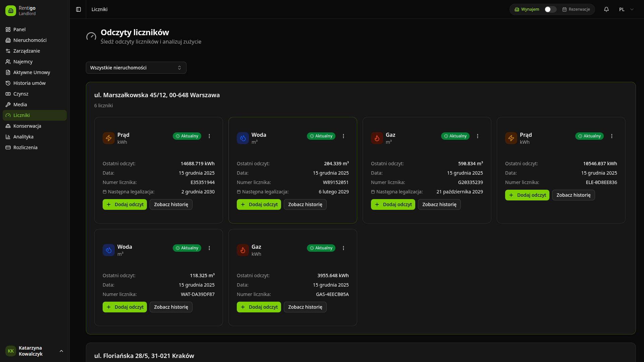Open the Wszystkie nieruchomości property filter
The height and width of the screenshot is (362, 644).
136,68
